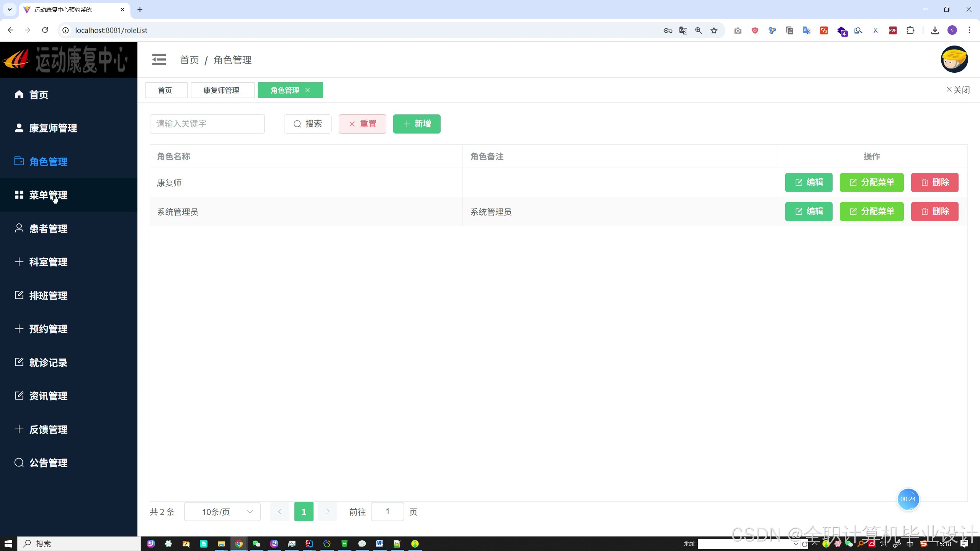Click the user avatar at top right
The width and height of the screenshot is (980, 551).
(x=954, y=59)
